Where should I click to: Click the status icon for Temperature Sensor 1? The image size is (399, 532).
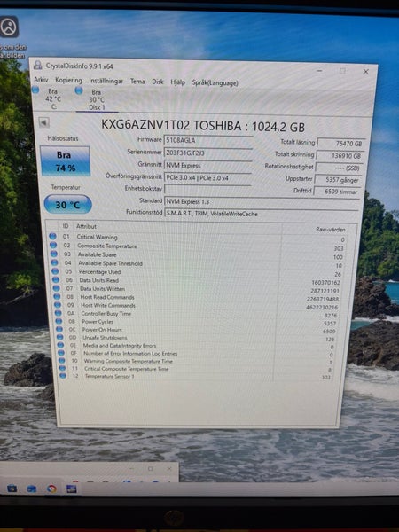tap(63, 376)
